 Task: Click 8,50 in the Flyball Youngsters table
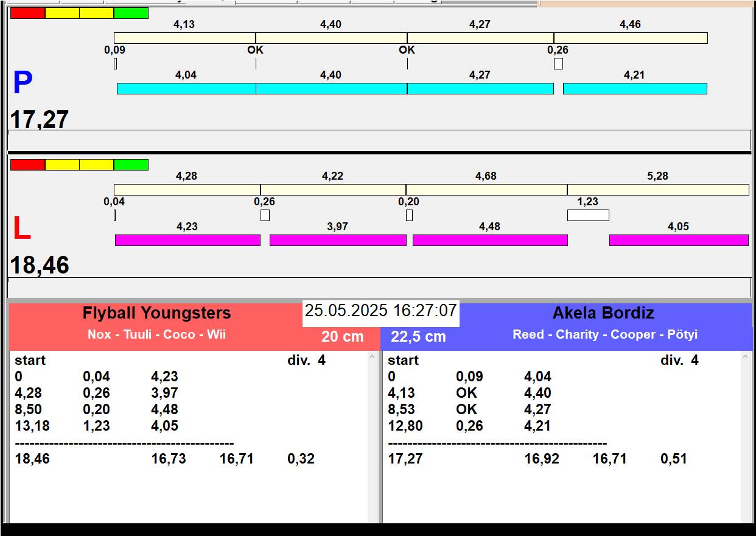coord(29,409)
